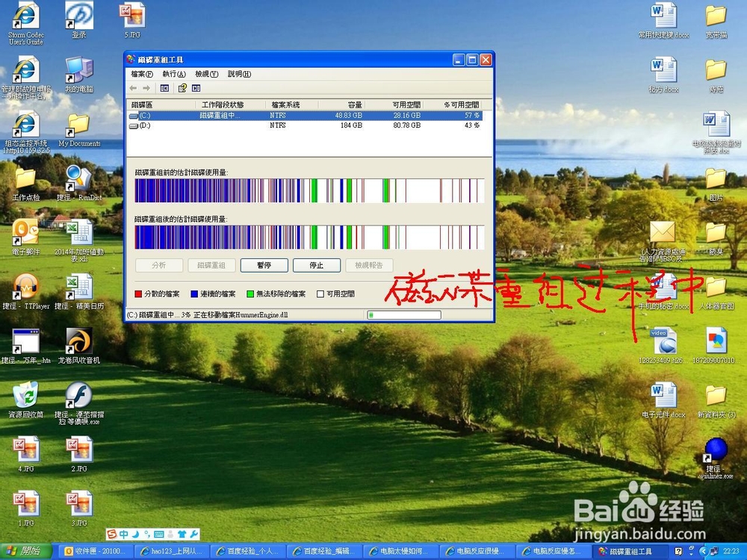Click the blue 連續的檔案 legend swatch

point(194,294)
